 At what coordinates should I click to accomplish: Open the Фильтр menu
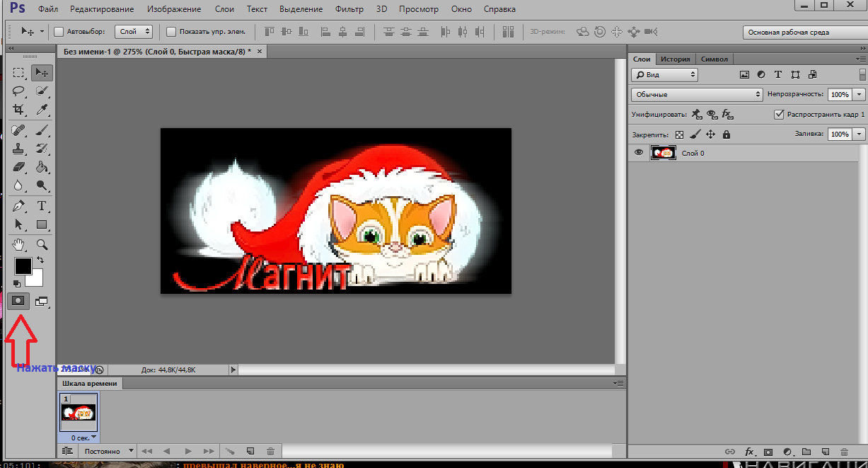tap(350, 9)
